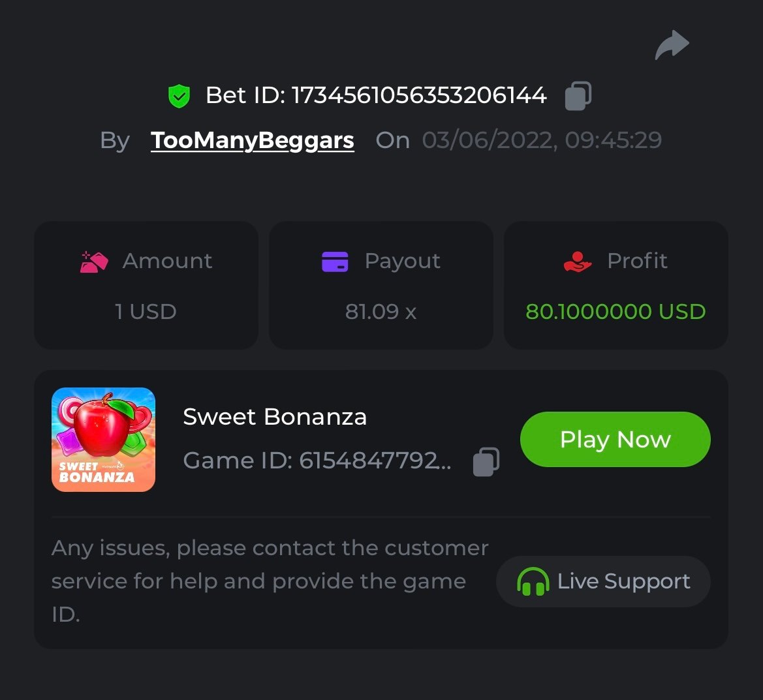
Task: Open TooManyBeggars user profile
Action: pos(252,140)
